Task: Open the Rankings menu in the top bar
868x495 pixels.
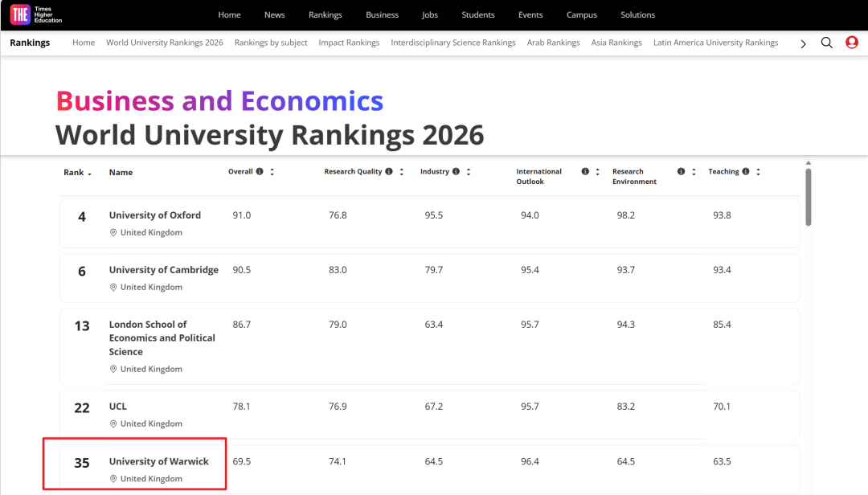Action: click(325, 14)
